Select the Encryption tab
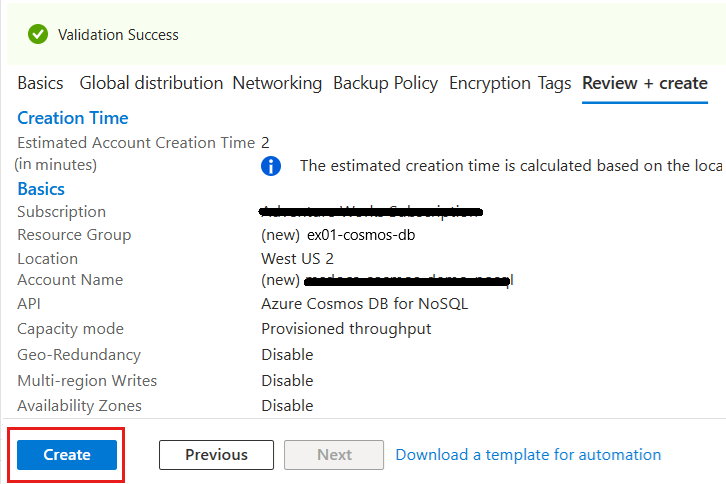 point(489,83)
